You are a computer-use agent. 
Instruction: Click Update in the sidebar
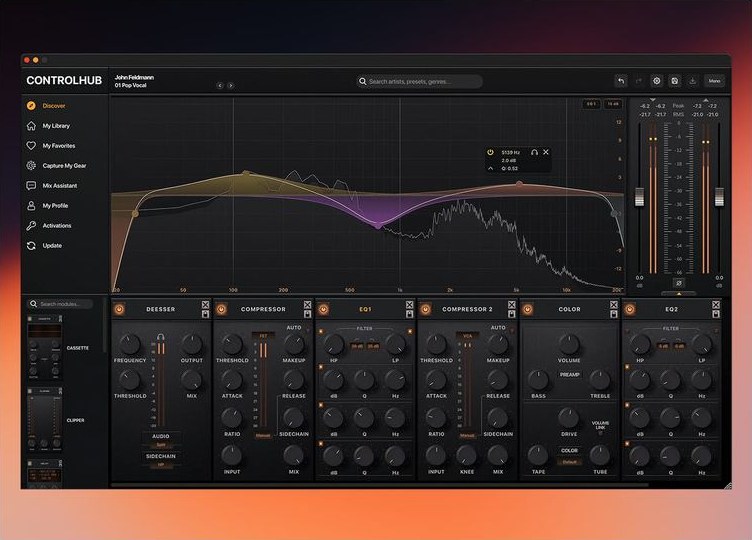[44, 246]
